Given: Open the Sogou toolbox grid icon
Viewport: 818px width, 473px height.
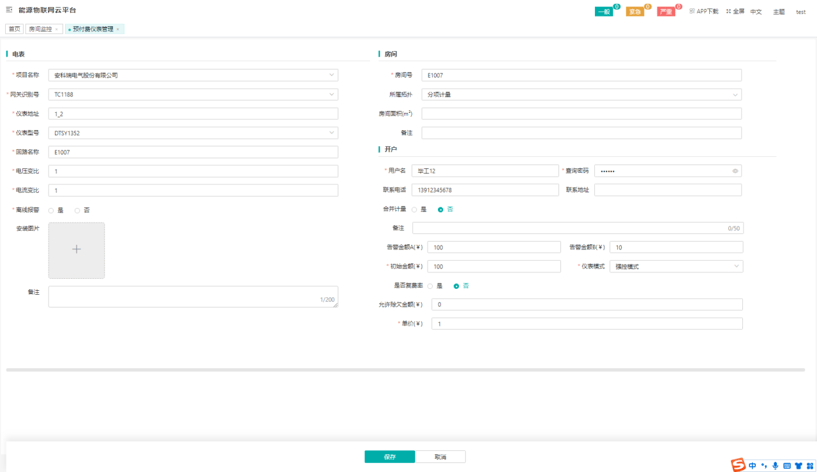Looking at the screenshot, I should coord(810,466).
